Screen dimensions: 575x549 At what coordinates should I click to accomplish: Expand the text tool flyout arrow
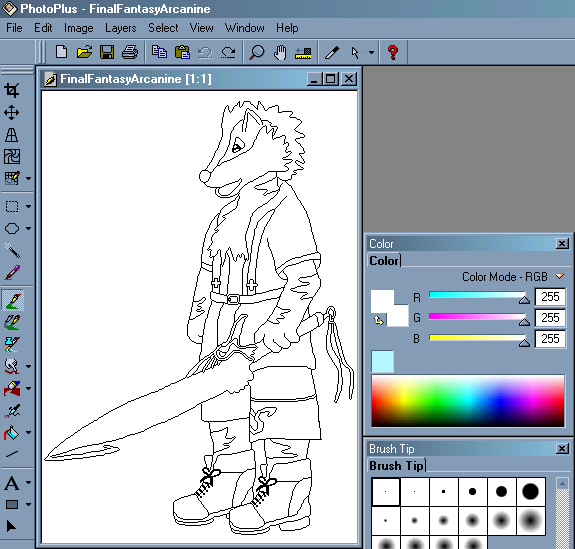click(x=29, y=483)
